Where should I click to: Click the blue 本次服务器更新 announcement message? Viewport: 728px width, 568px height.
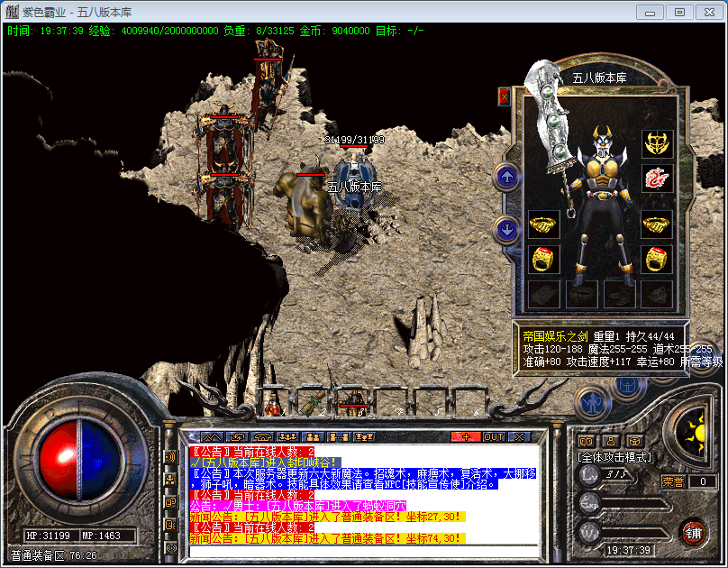click(363, 479)
